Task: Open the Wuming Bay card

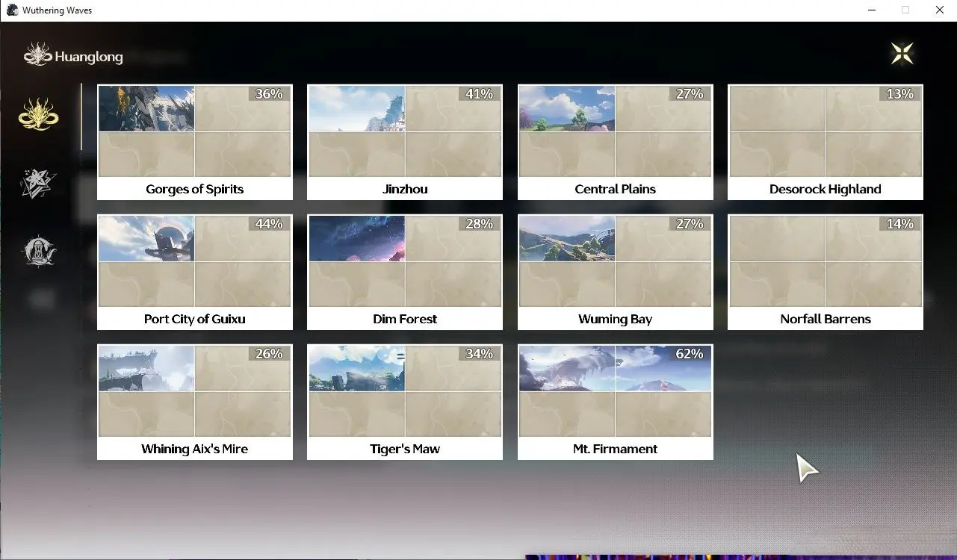Action: (616, 272)
